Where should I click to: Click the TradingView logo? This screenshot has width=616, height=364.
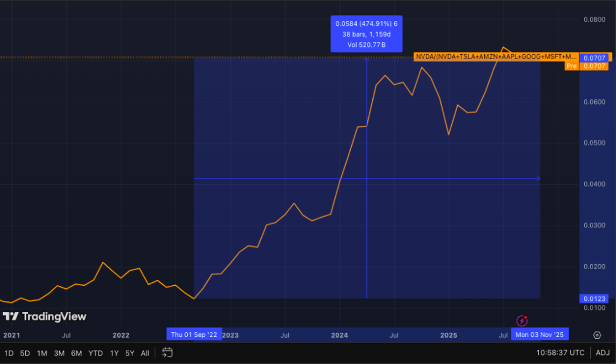[45, 316]
